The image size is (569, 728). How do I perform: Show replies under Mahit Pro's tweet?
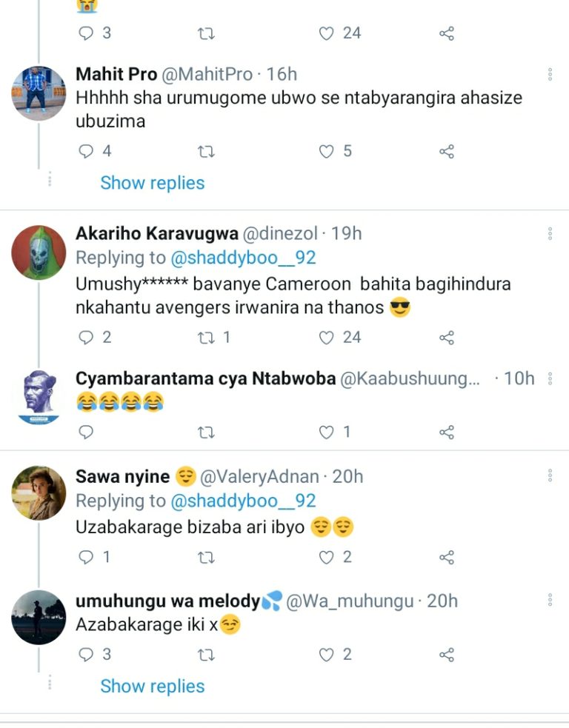point(152,183)
